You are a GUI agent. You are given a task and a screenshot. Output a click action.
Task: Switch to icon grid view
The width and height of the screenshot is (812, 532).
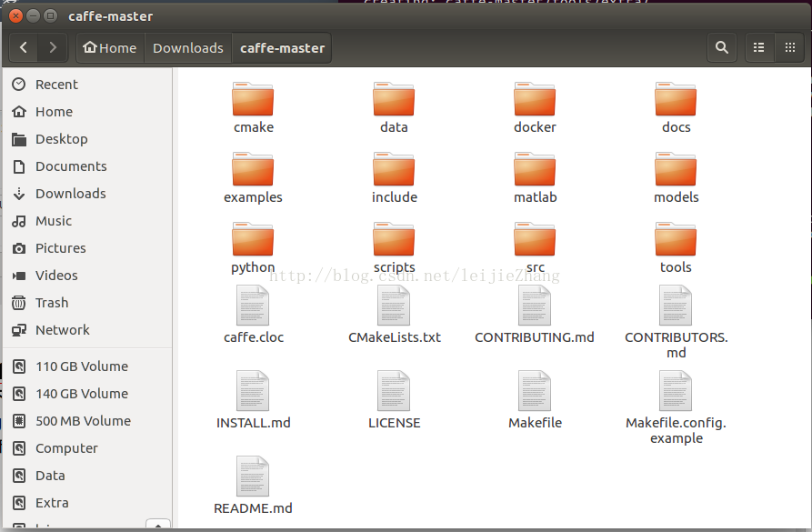pos(790,47)
